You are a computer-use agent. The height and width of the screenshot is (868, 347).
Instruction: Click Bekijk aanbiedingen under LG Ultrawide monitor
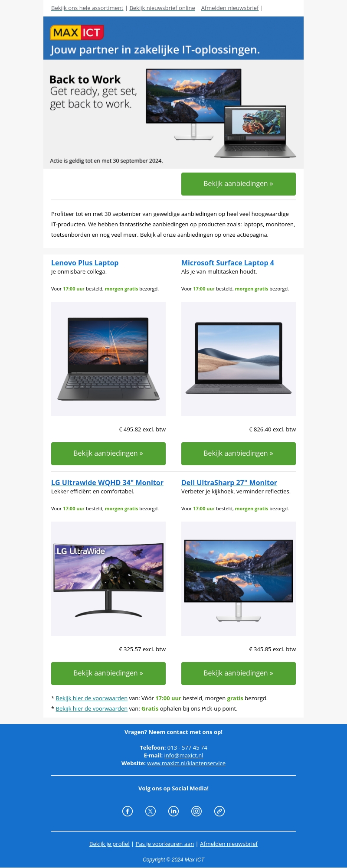108,673
